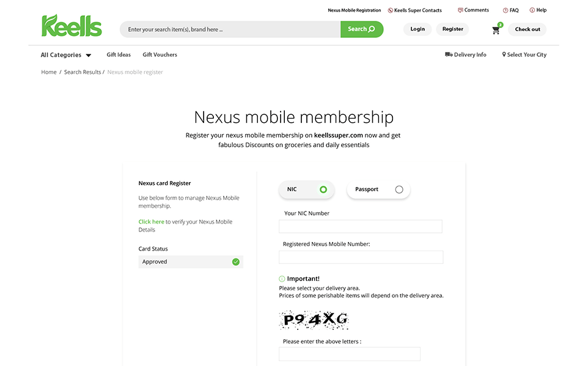Viewport: 588px width, 366px height.
Task: Click the FAQ question mark icon
Action: 505,10
